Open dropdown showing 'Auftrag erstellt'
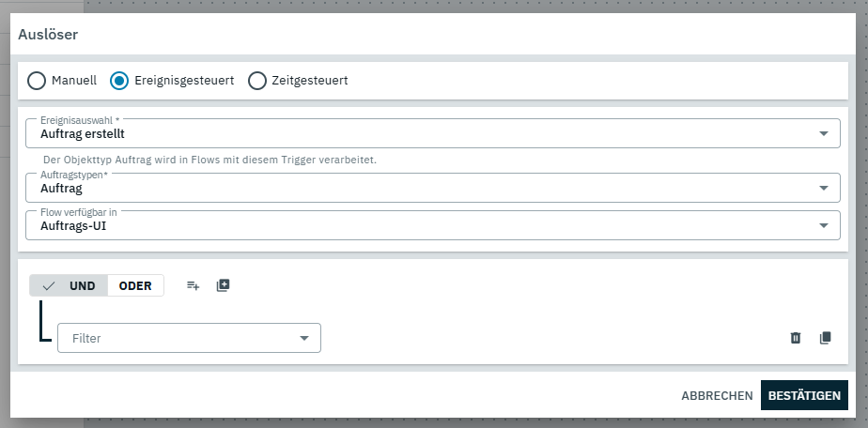The width and height of the screenshot is (868, 428). [x=423, y=133]
